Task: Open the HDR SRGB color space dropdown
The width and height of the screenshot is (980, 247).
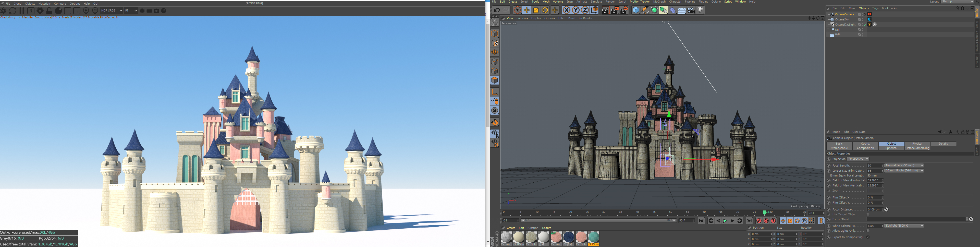Action: [112, 11]
